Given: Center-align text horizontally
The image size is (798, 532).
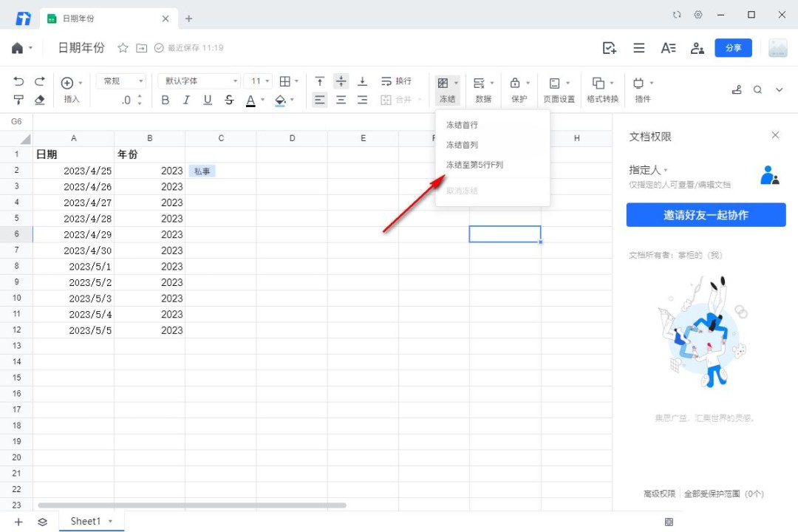Looking at the screenshot, I should point(341,100).
